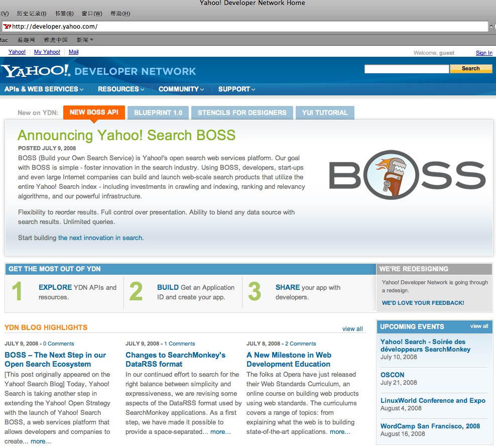
Task: Open the 历史记录 history menu
Action: (31, 14)
